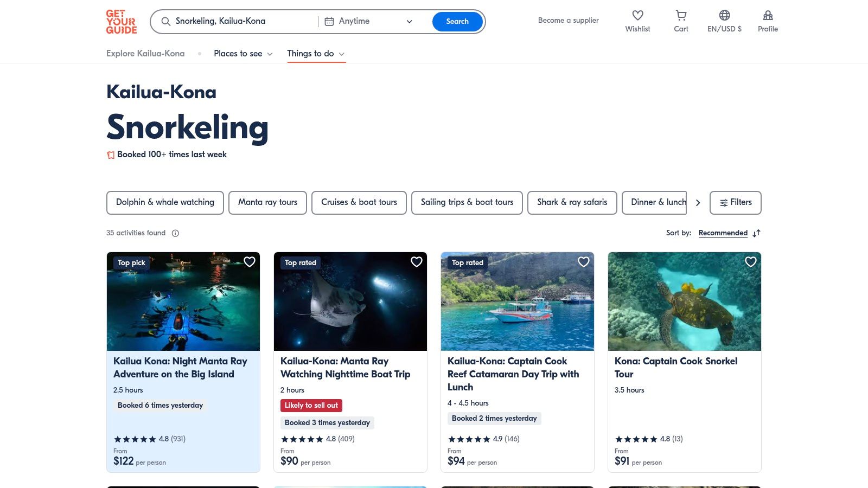Viewport: 868px width, 488px height.
Task: Click the search field with Snorkeling, Kailua-Kona
Action: (x=239, y=22)
